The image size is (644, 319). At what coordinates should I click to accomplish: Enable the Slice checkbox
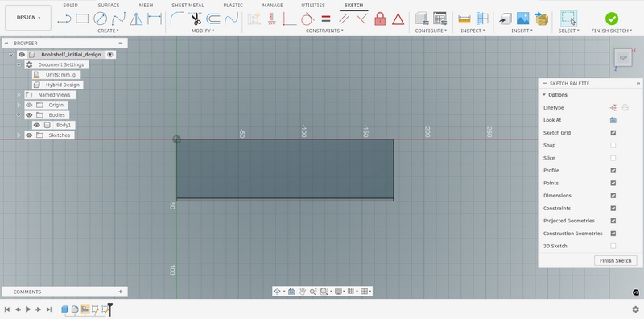point(613,158)
